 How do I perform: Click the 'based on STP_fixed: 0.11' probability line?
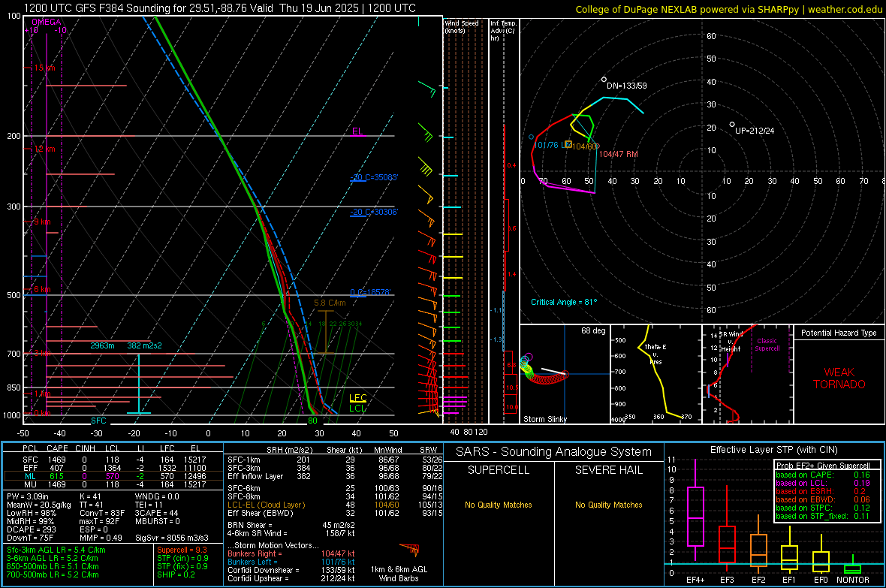pyautogui.click(x=823, y=516)
